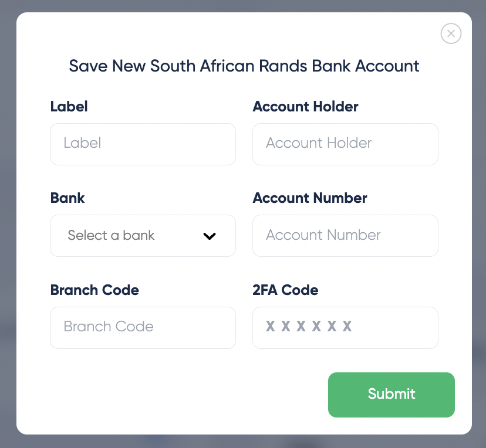Click inside the Label input field

143,144
